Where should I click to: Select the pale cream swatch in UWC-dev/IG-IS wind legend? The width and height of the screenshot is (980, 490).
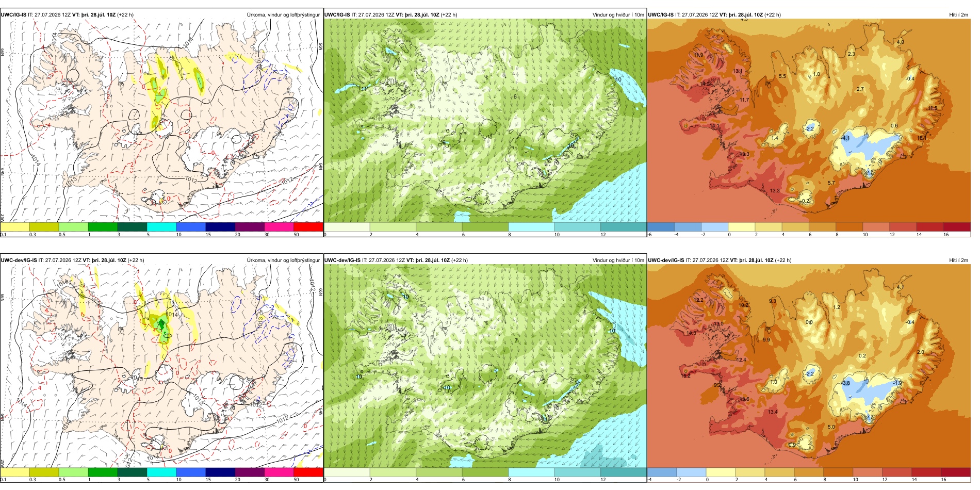347,472
